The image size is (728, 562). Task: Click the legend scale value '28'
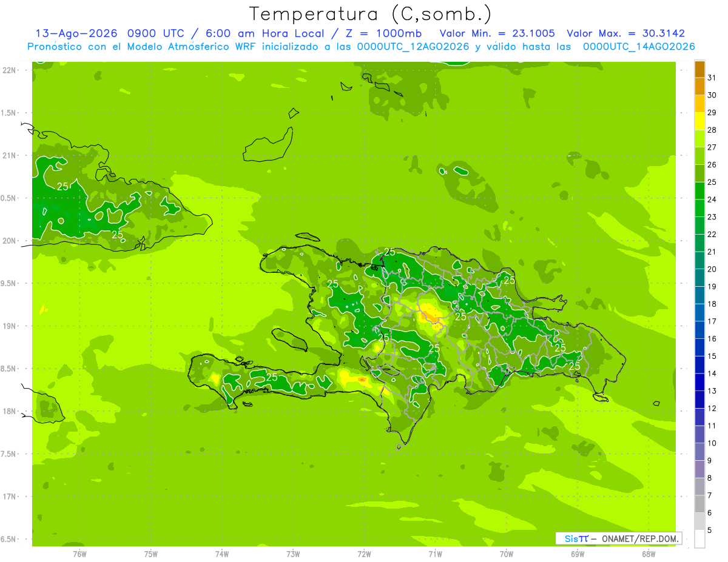pos(712,130)
